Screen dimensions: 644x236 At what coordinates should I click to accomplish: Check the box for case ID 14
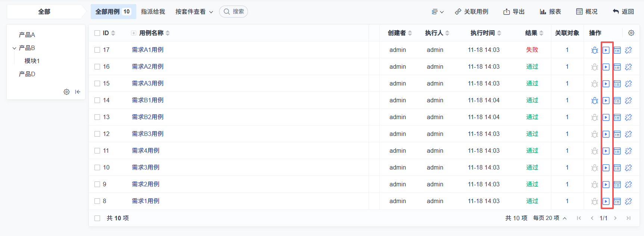tap(97, 100)
